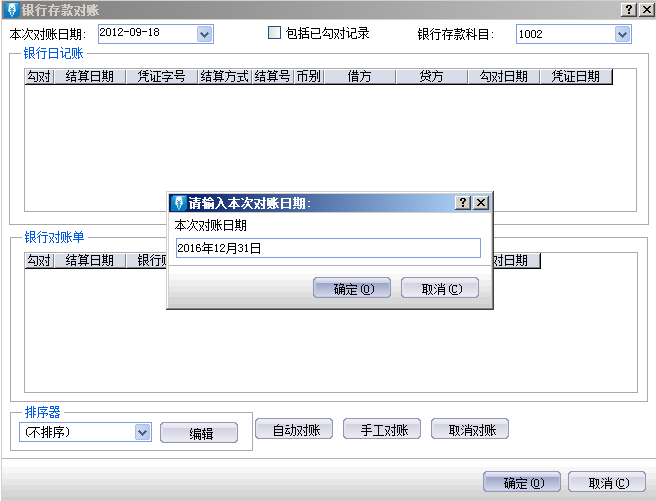Click 结算日期 column header in 银行对账单
The width and height of the screenshot is (656, 501).
[x=90, y=261]
